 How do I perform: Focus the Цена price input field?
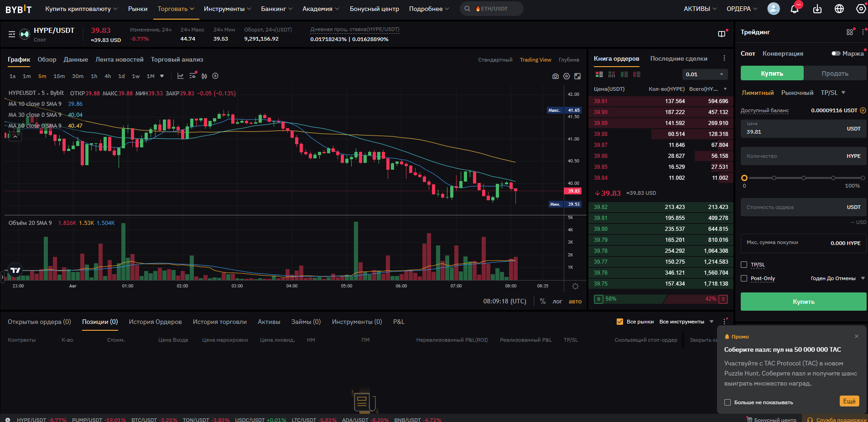(803, 129)
